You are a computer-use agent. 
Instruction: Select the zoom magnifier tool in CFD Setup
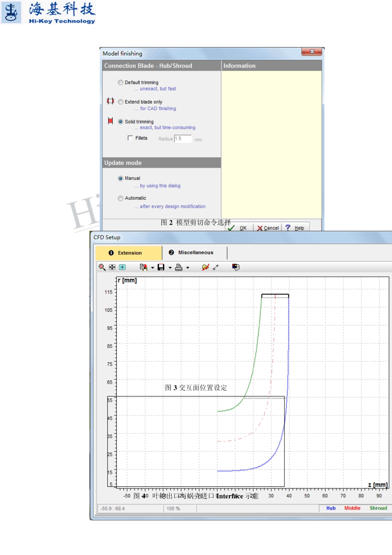click(x=102, y=267)
